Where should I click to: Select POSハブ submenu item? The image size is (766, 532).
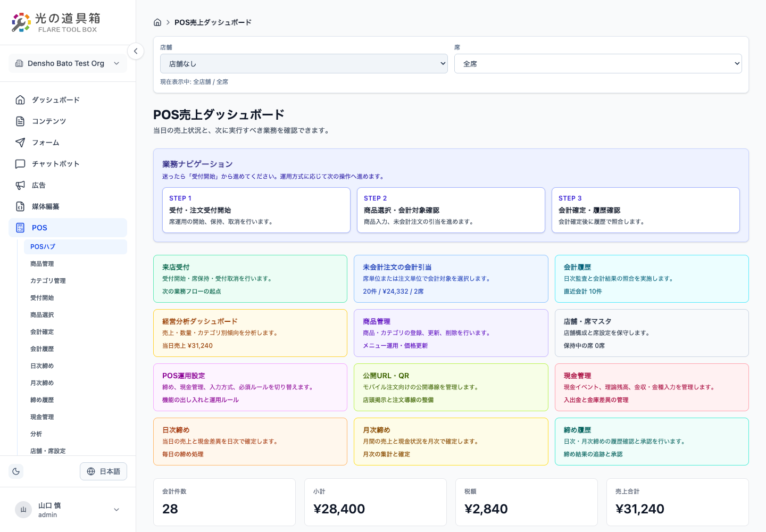[x=76, y=247]
